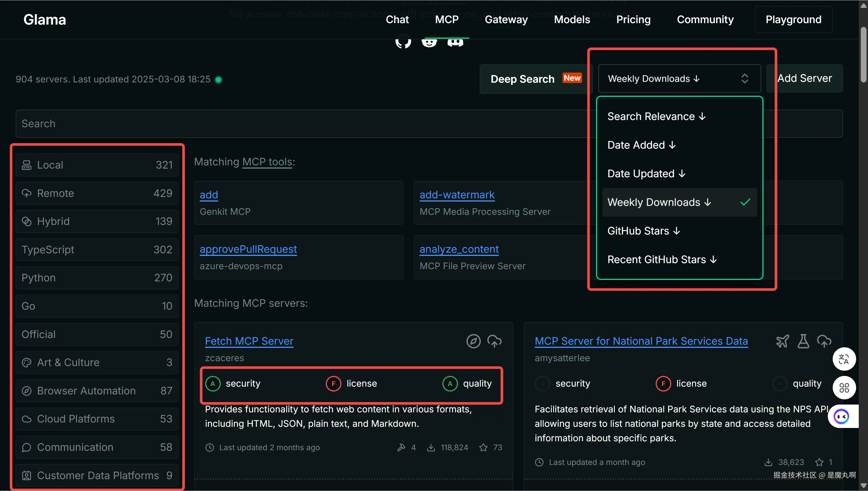The height and width of the screenshot is (491, 868).
Task: Click the compass icon on Fetch MCP Server
Action: tap(473, 341)
